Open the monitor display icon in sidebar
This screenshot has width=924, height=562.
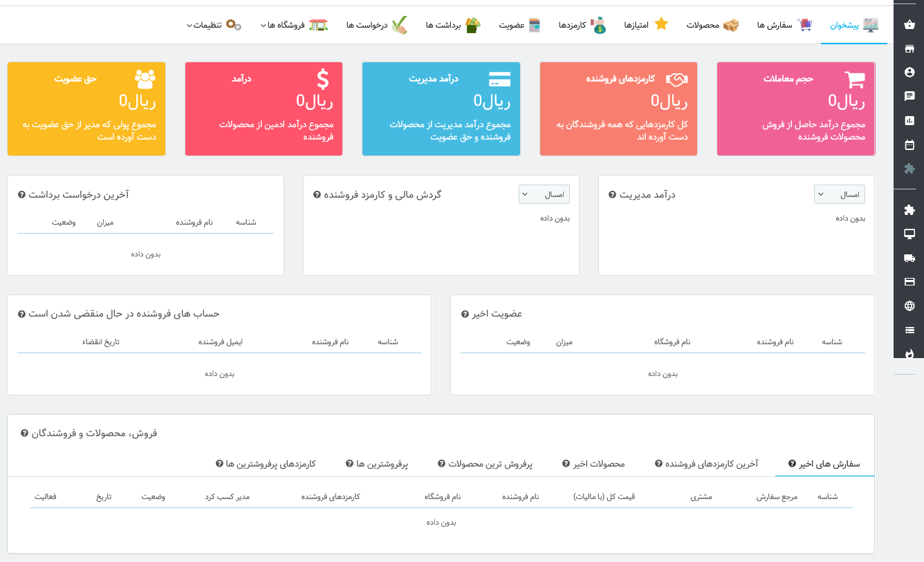pos(909,234)
